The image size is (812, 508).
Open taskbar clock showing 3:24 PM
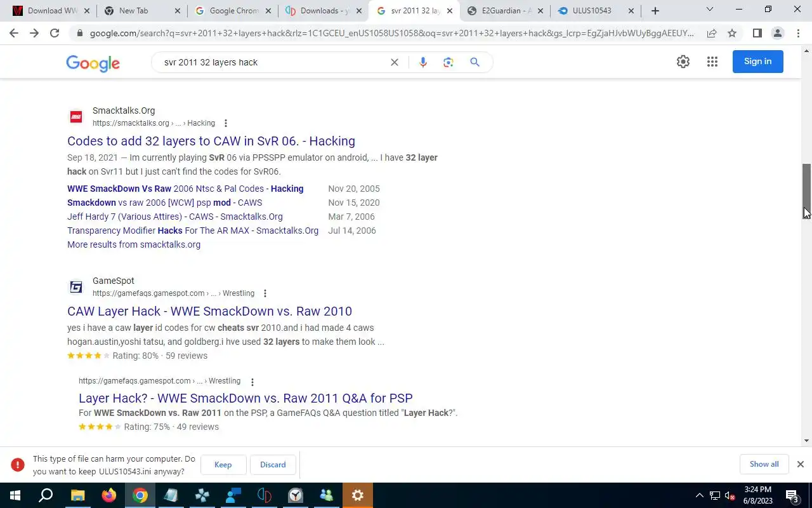[757, 495]
